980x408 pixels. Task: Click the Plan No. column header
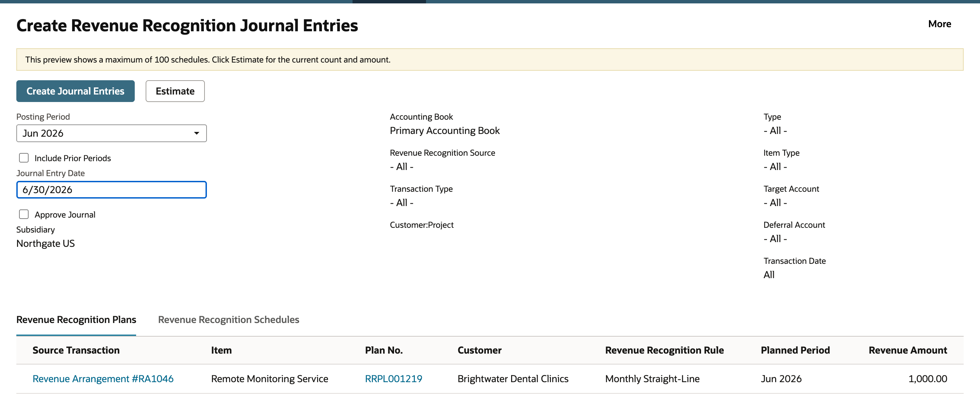coord(384,350)
